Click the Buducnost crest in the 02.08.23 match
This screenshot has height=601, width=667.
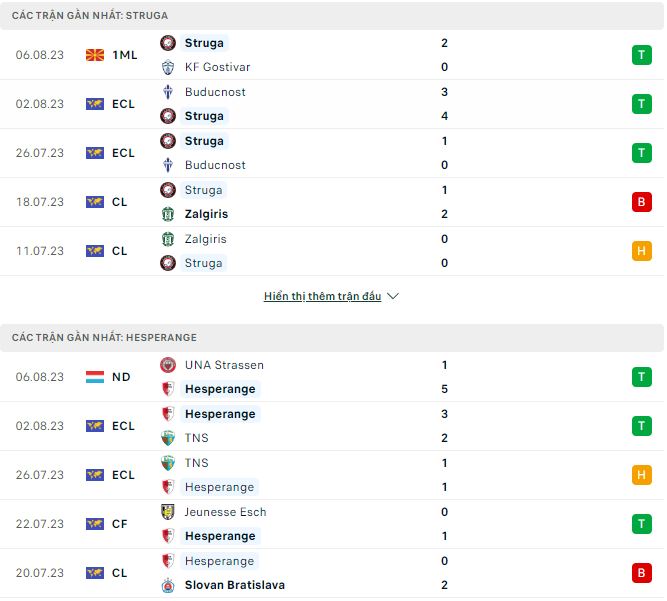click(168, 92)
